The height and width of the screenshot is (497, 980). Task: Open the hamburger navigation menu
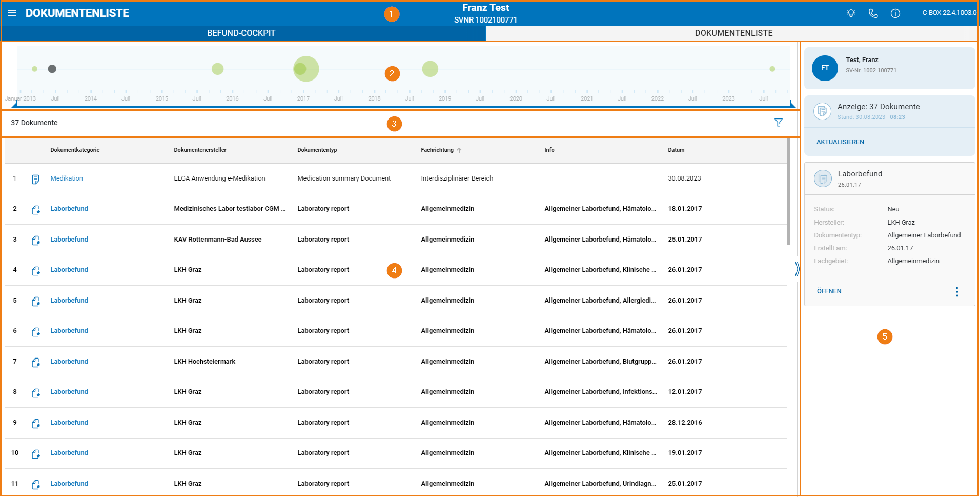(x=12, y=13)
